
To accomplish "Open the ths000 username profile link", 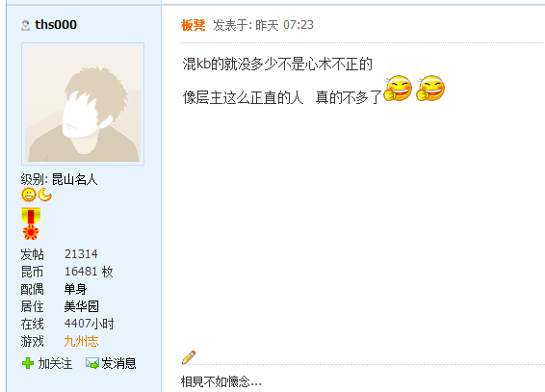I will (x=56, y=25).
